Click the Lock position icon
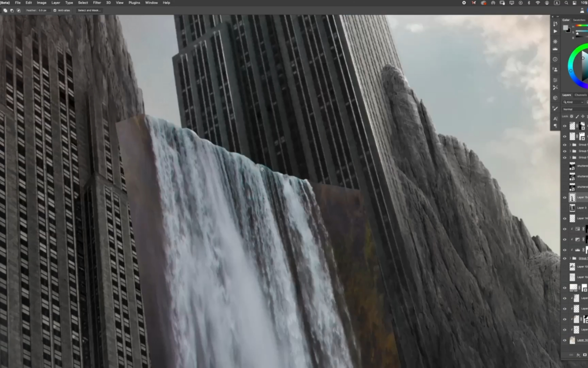This screenshot has width=588, height=368. coord(582,116)
